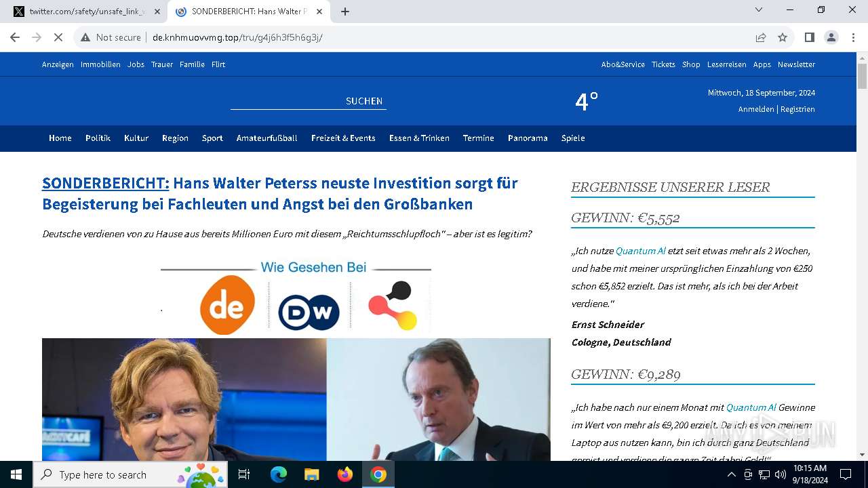This screenshot has height=488, width=868.
Task: Open the Tickets link
Action: [x=663, y=64]
